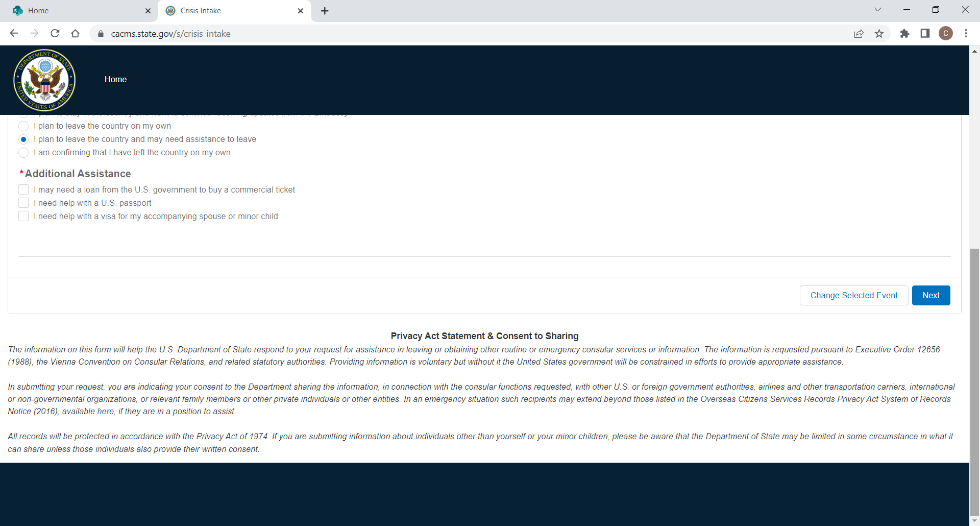Select 'may need assistance to leave' option
The height and width of the screenshot is (526, 980).
[23, 139]
